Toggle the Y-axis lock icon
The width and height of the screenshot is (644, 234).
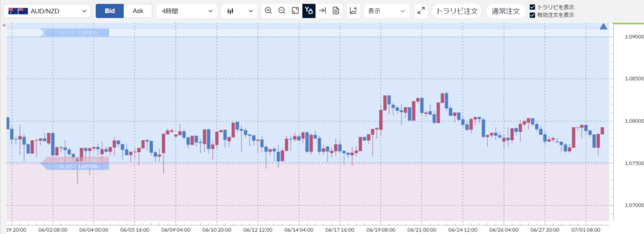coord(309,11)
